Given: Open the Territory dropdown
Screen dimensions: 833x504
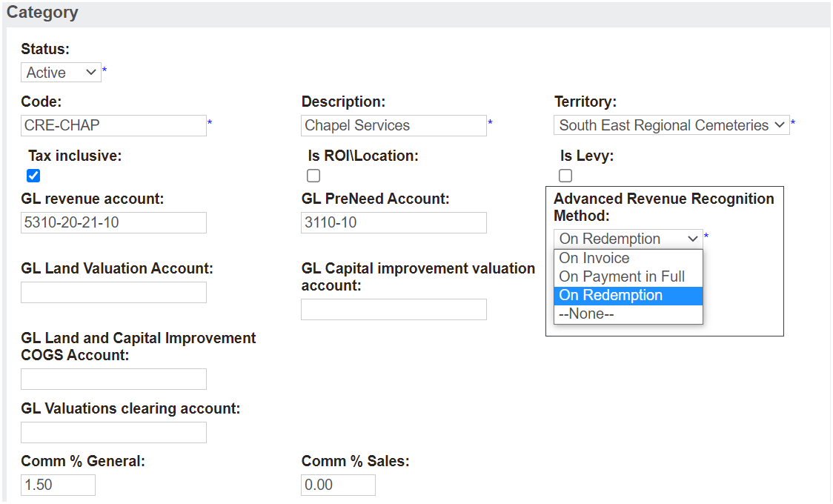Looking at the screenshot, I should coord(671,125).
